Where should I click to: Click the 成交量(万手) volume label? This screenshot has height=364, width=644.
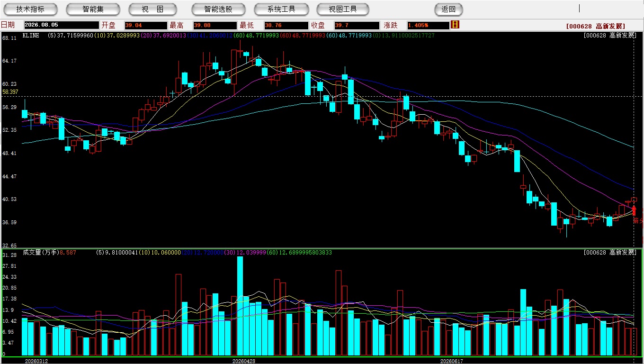tap(41, 253)
